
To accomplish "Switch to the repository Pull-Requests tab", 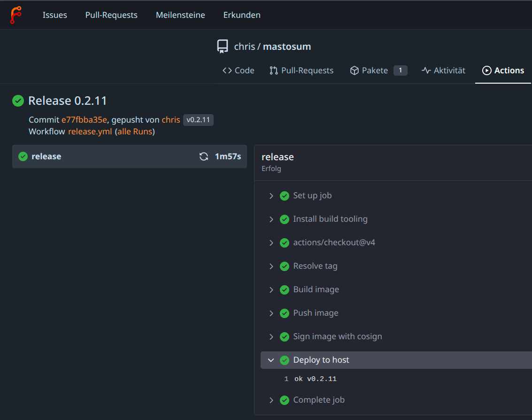I will pyautogui.click(x=301, y=70).
